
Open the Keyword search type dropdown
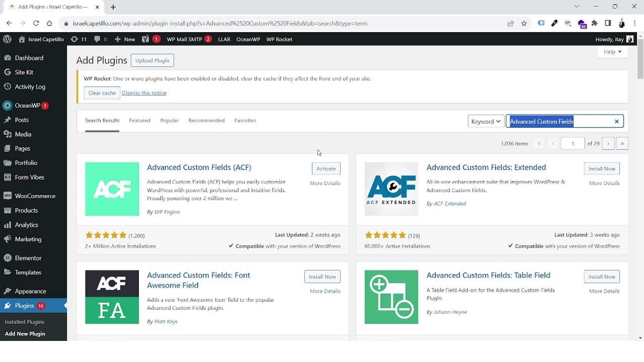[486, 121]
